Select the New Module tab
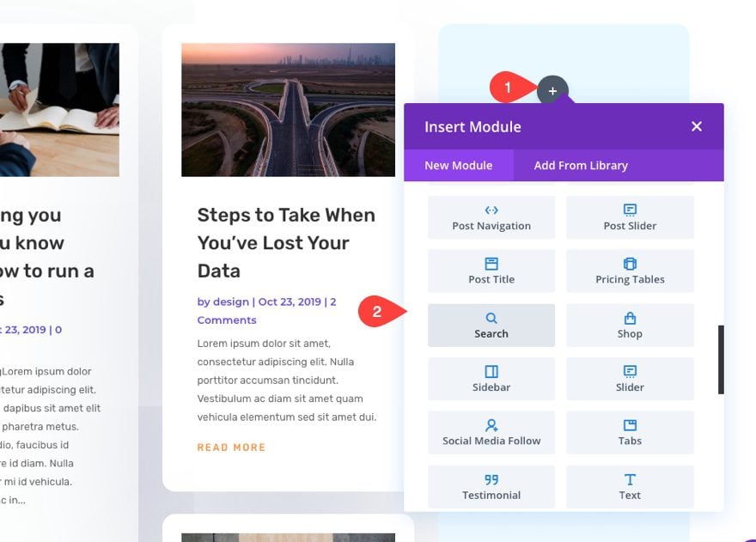The height and width of the screenshot is (542, 756). click(459, 166)
